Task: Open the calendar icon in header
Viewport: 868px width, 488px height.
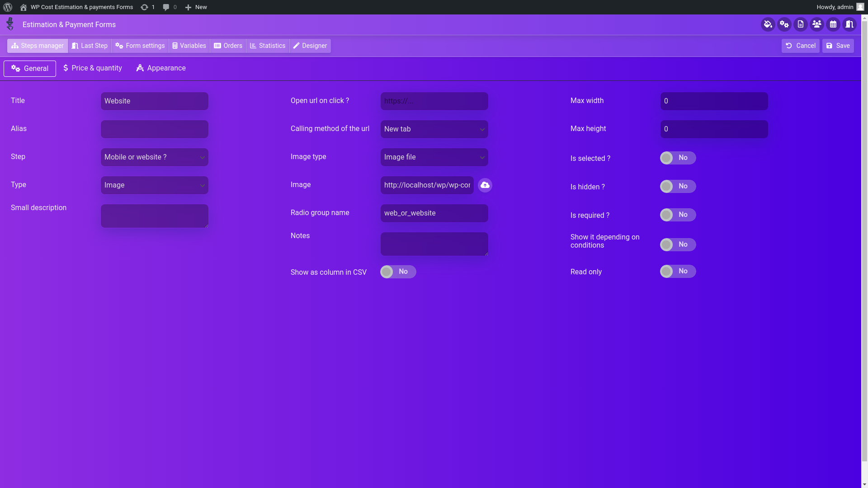Action: 833,24
